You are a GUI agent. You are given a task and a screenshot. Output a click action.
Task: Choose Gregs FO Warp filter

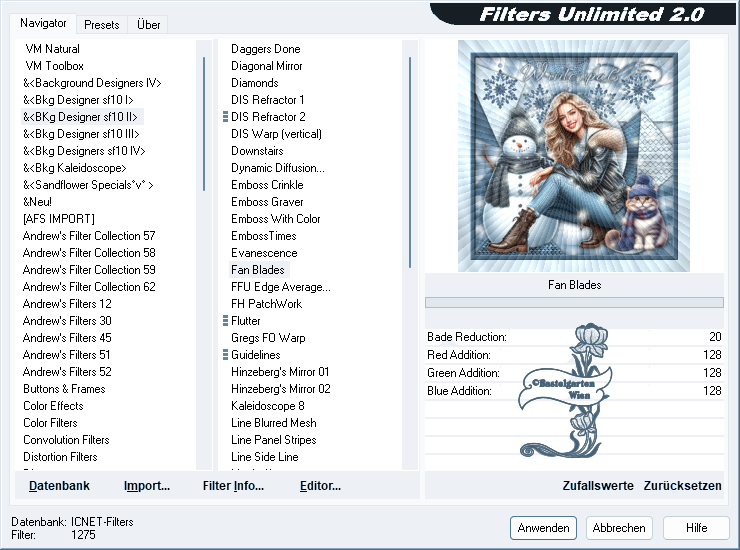pyautogui.click(x=268, y=338)
